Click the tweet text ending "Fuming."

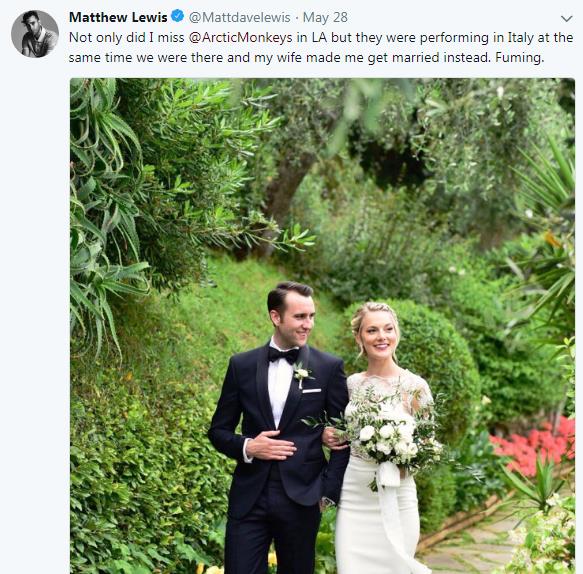[x=321, y=48]
